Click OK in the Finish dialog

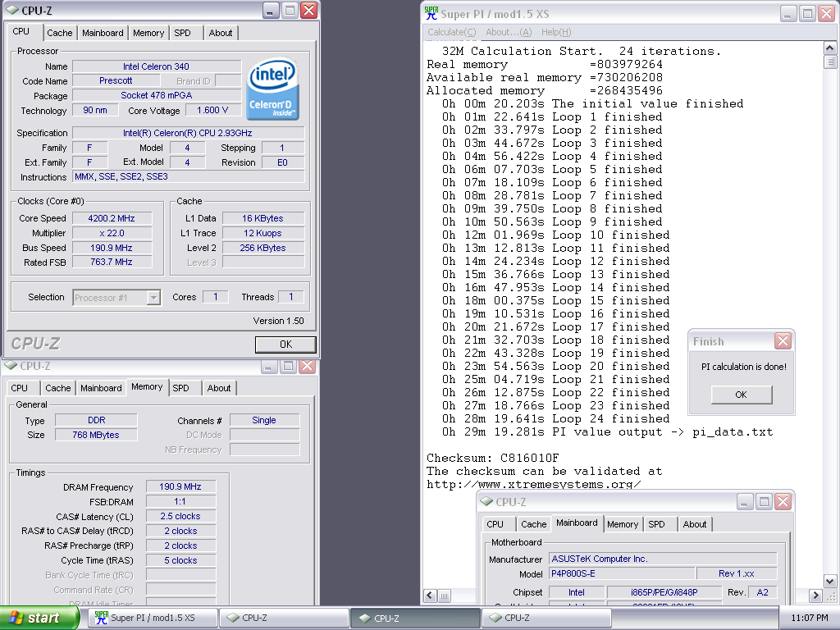742,395
